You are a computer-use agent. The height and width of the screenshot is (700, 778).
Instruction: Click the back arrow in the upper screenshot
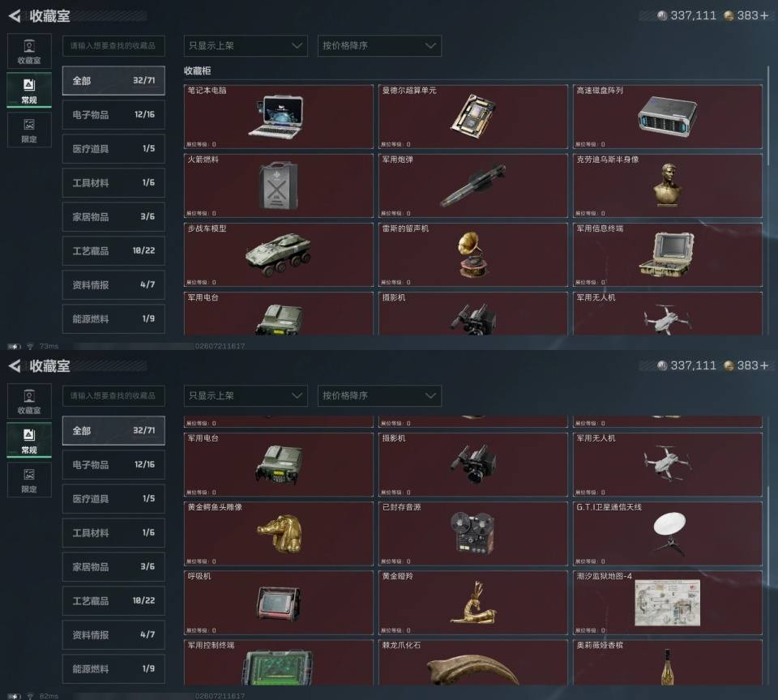coord(15,16)
